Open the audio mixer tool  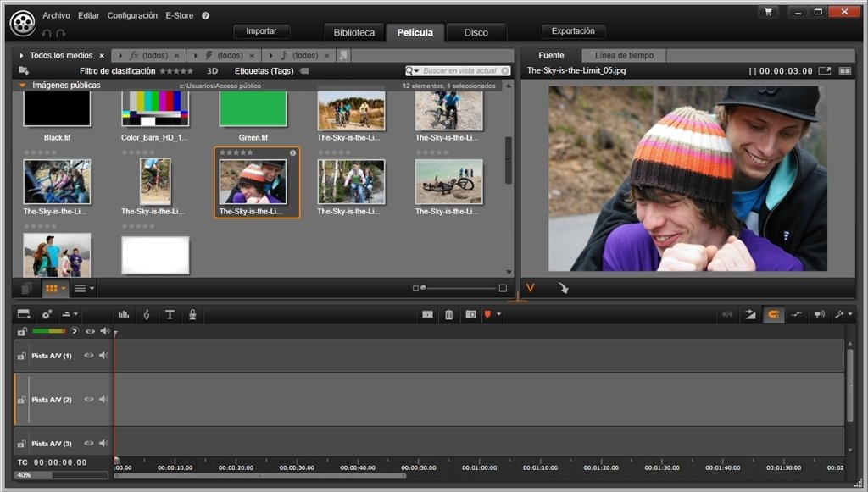(x=124, y=314)
